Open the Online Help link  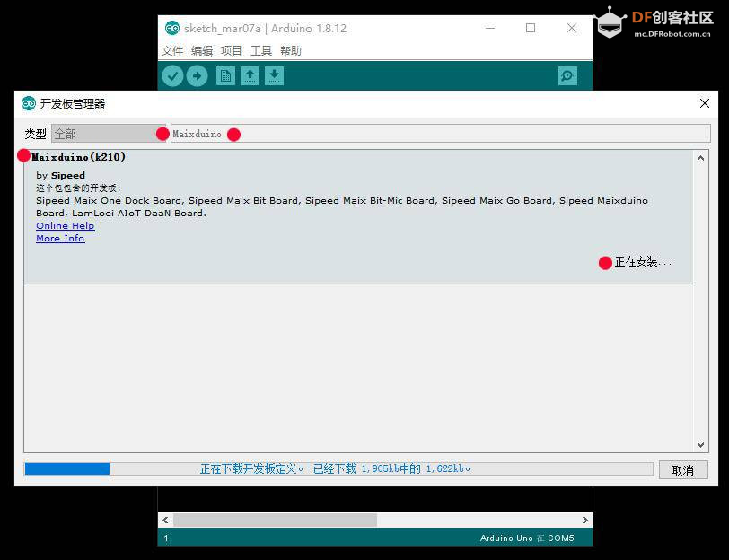tap(65, 225)
